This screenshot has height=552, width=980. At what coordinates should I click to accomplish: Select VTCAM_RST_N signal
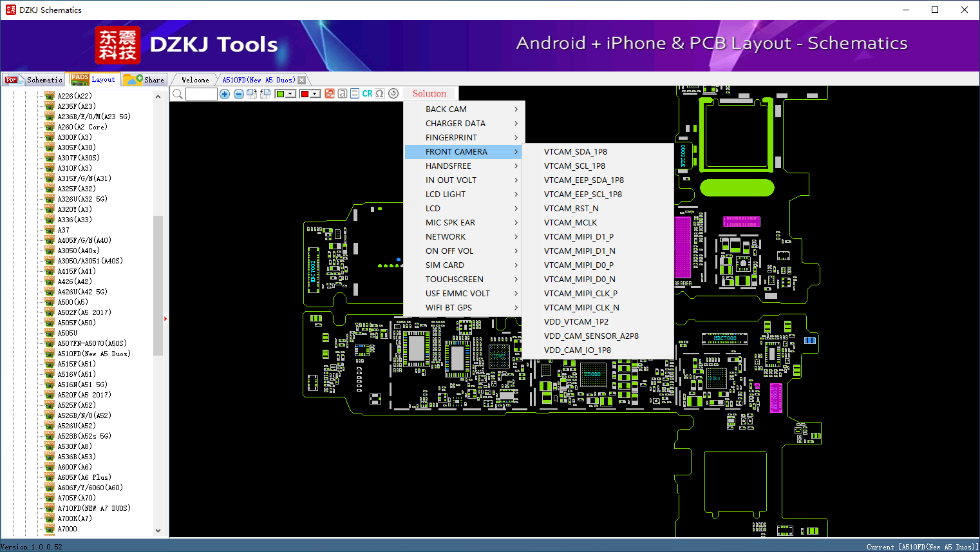(598, 209)
